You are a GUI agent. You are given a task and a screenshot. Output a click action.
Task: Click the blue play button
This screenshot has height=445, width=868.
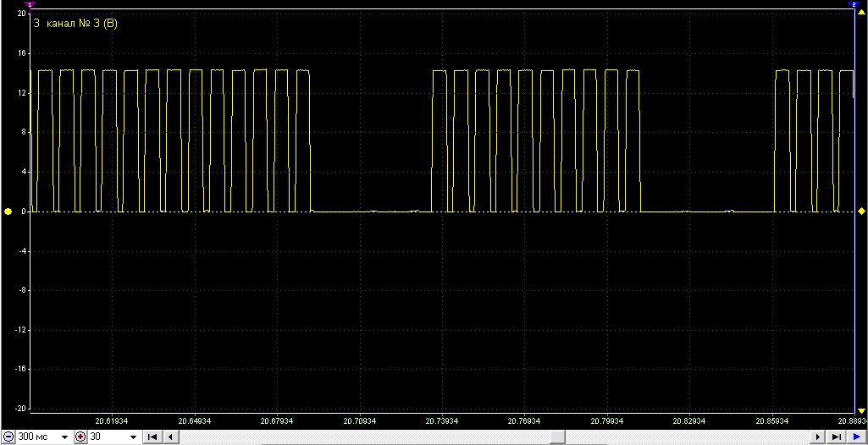(x=856, y=437)
